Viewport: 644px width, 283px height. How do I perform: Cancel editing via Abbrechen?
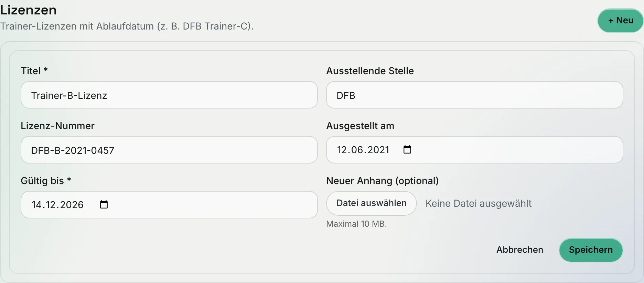tap(519, 250)
